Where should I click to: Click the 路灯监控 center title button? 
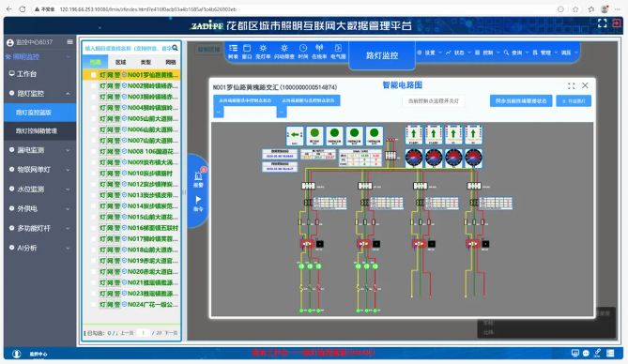coord(382,55)
